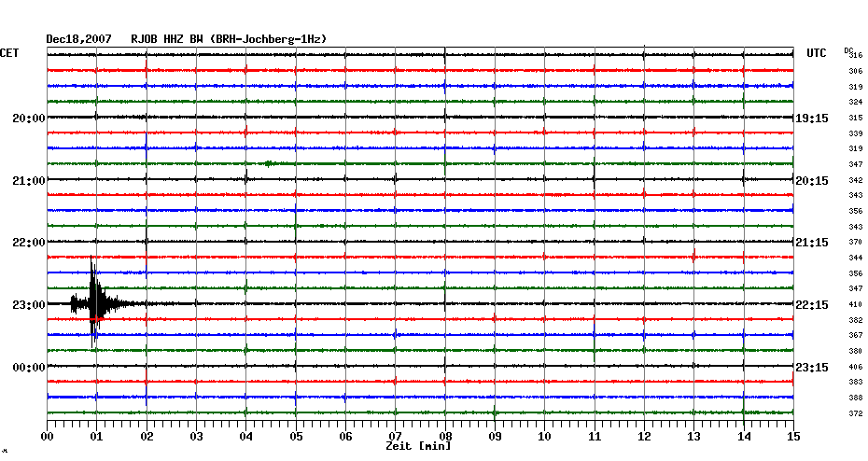Select the 00:00 CET row label

click(x=29, y=368)
